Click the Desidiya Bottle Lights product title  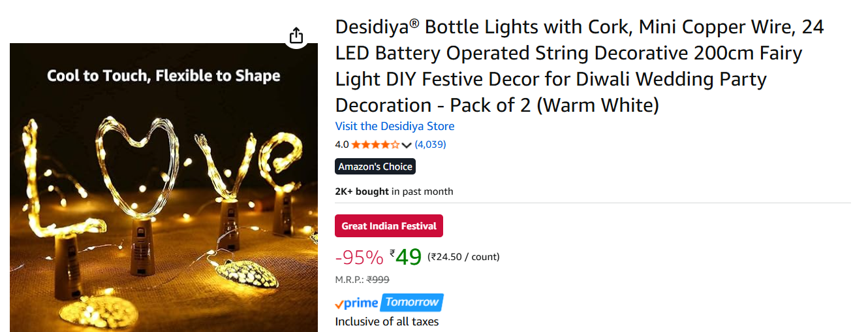pyautogui.click(x=580, y=66)
